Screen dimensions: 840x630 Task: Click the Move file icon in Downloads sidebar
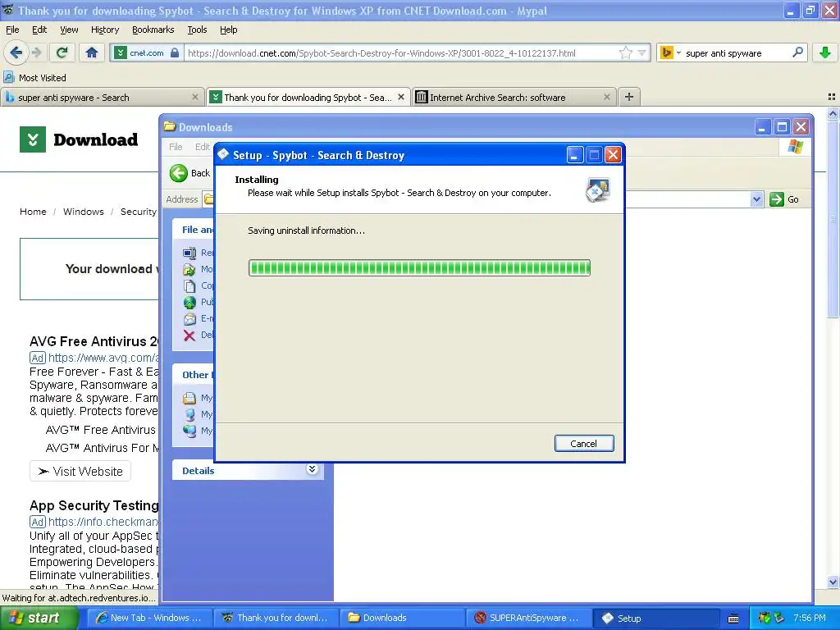(x=189, y=269)
